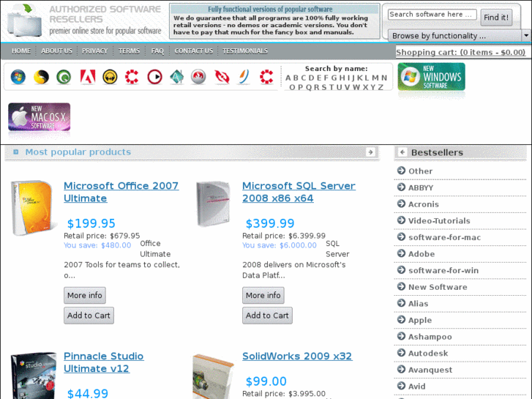
Task: Click the yellow headphones vendor icon
Action: [x=110, y=77]
